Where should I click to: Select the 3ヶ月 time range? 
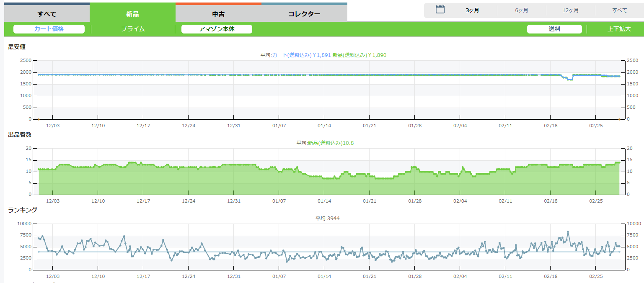pyautogui.click(x=472, y=10)
